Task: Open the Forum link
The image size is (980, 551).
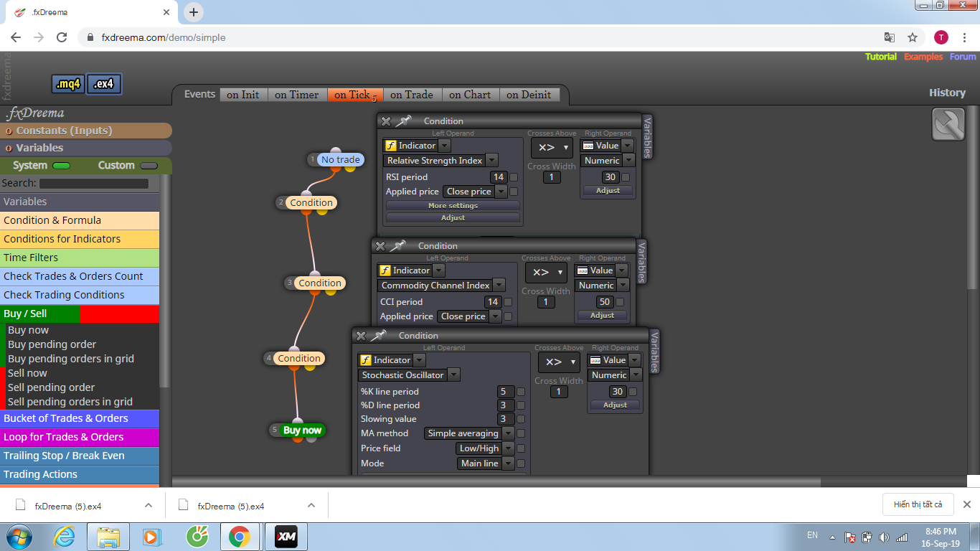Action: [x=963, y=57]
